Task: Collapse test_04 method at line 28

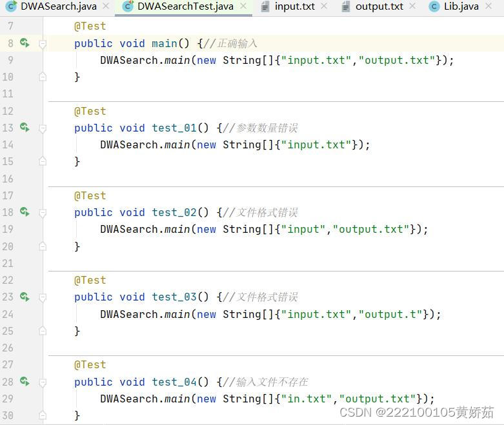Action: (x=43, y=382)
